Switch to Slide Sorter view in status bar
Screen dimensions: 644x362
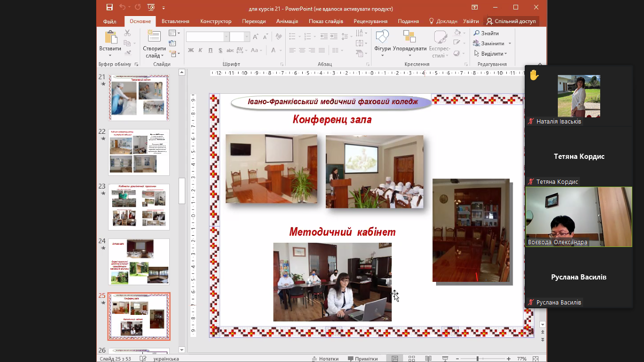412,359
